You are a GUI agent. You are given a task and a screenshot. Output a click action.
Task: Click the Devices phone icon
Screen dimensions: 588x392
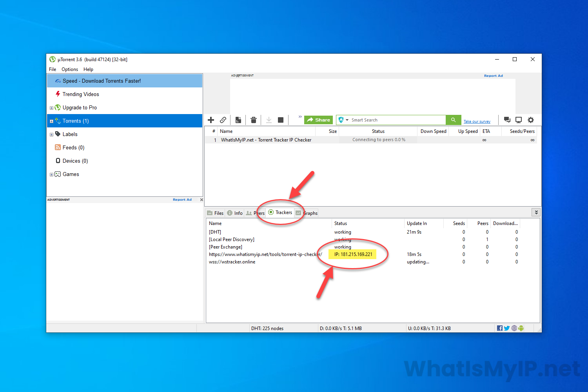[x=58, y=161]
